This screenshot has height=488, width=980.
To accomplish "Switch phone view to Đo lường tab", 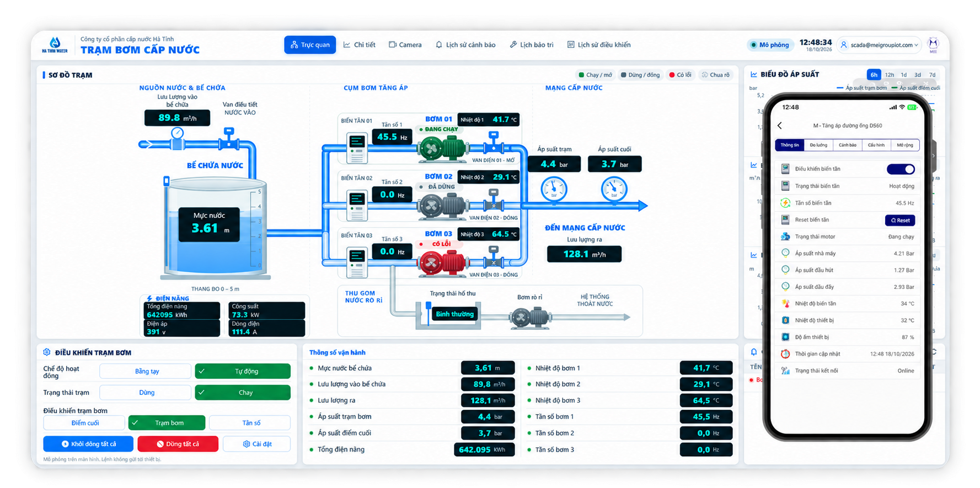I will click(x=818, y=145).
